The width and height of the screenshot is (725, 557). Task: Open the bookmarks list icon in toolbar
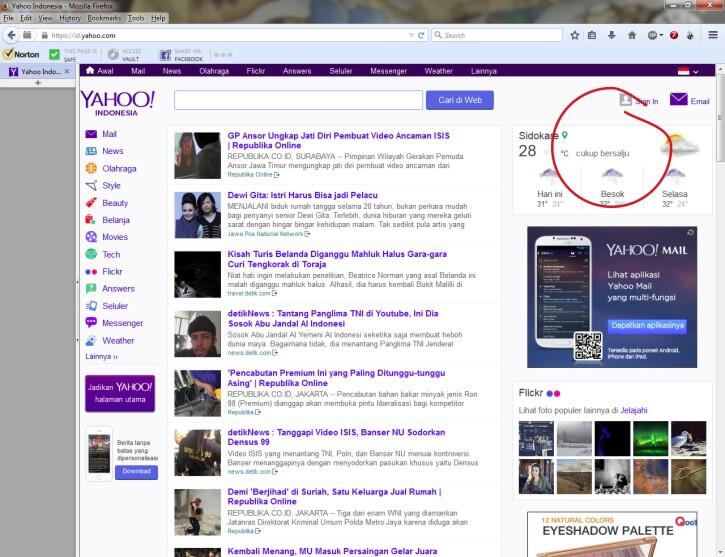tap(592, 35)
